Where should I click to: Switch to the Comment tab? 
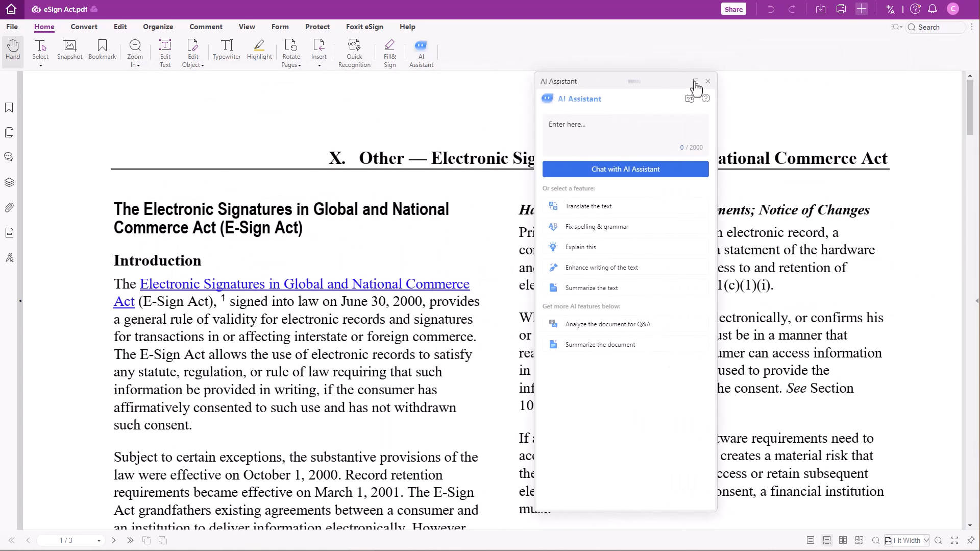tap(206, 27)
